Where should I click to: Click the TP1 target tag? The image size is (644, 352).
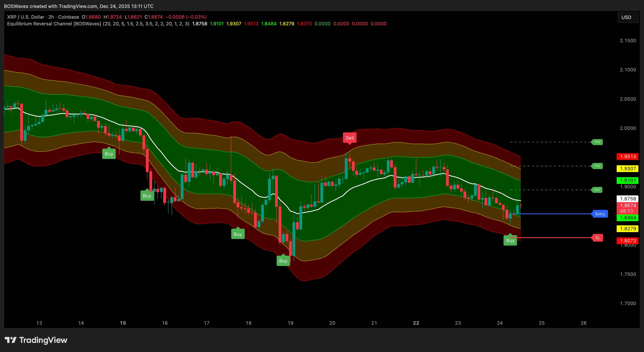coord(597,190)
